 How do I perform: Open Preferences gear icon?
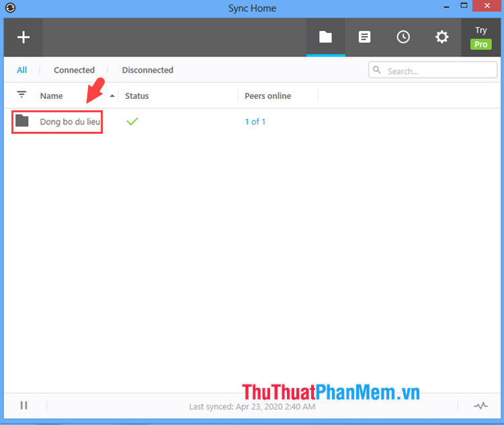442,38
